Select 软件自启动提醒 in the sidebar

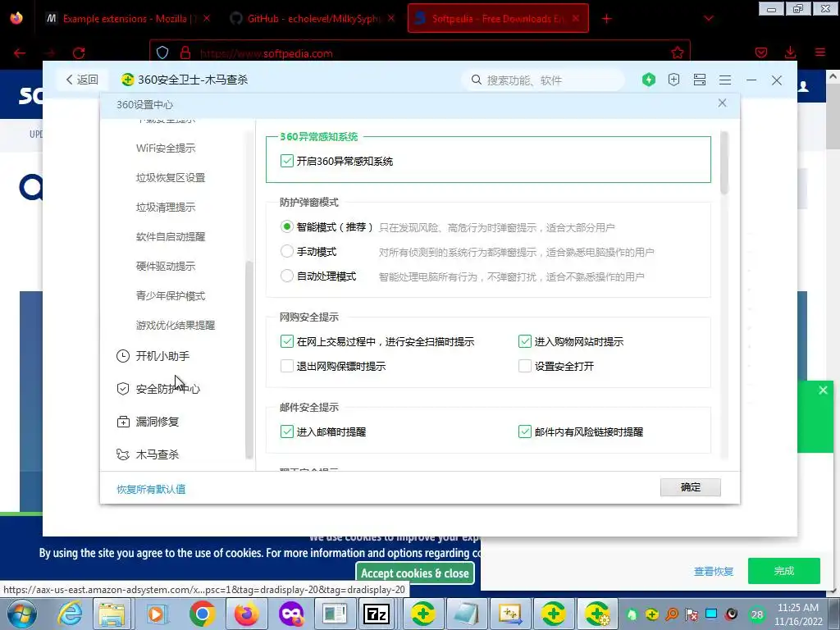click(171, 236)
